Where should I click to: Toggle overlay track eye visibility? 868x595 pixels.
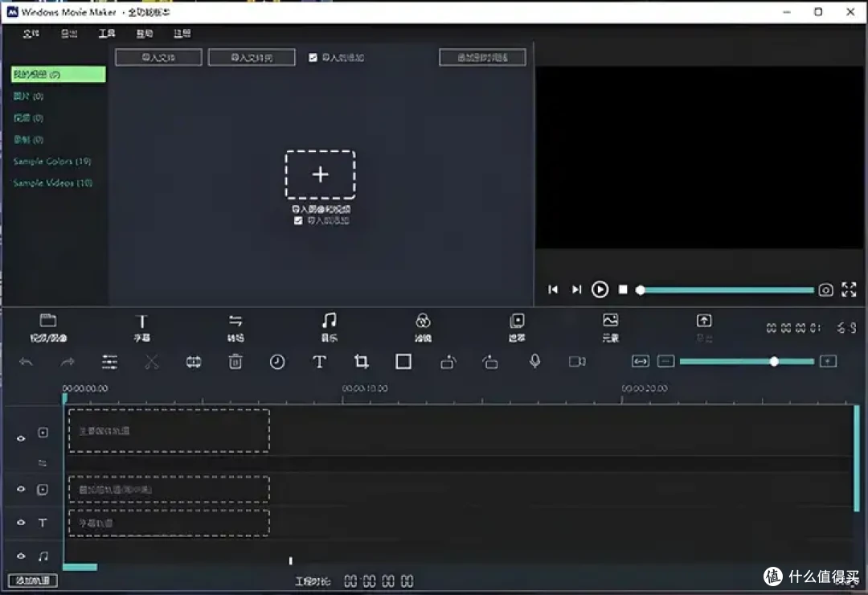pos(21,489)
